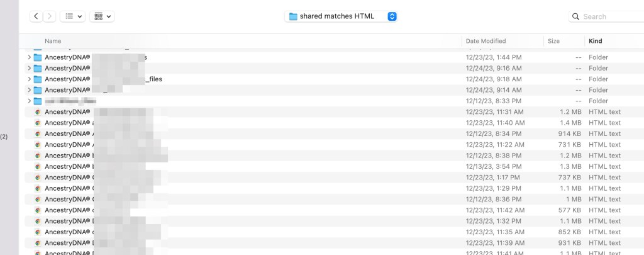Select the Chrome HTML icon of 1.4 MB file

click(38, 123)
